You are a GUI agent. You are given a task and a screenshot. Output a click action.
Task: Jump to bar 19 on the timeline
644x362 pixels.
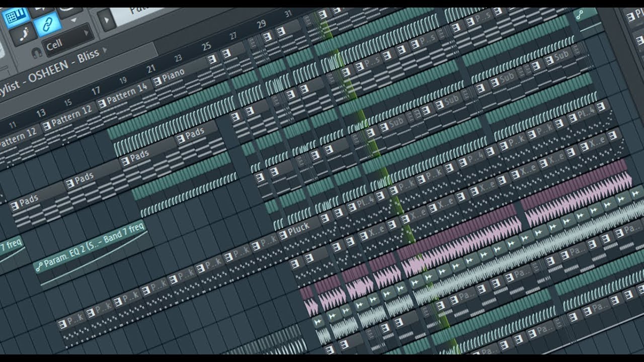[123, 80]
